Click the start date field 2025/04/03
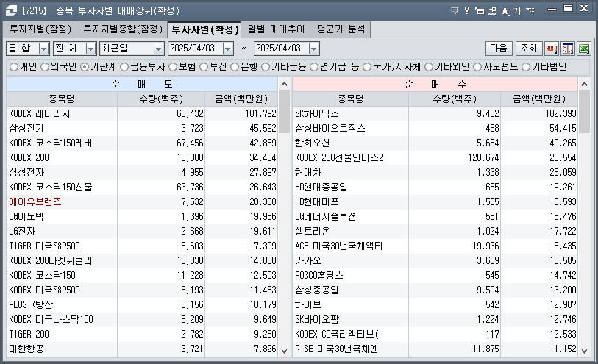The width and height of the screenshot is (598, 364). (x=195, y=49)
